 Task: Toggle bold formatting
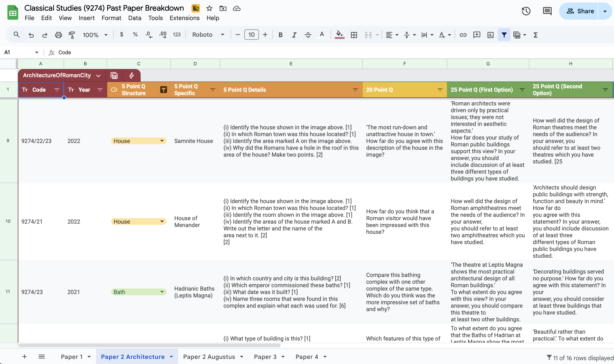pyautogui.click(x=281, y=35)
